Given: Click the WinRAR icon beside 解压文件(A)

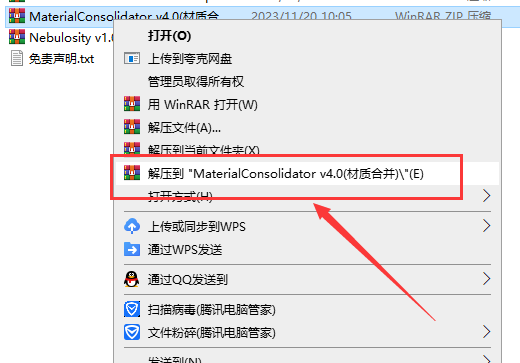Looking at the screenshot, I should (x=132, y=127).
